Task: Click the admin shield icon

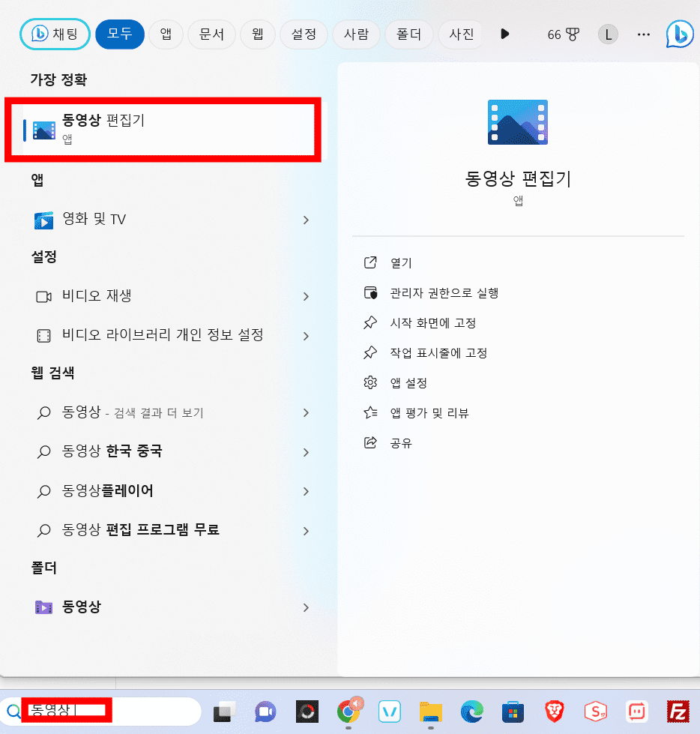Action: pyautogui.click(x=370, y=292)
